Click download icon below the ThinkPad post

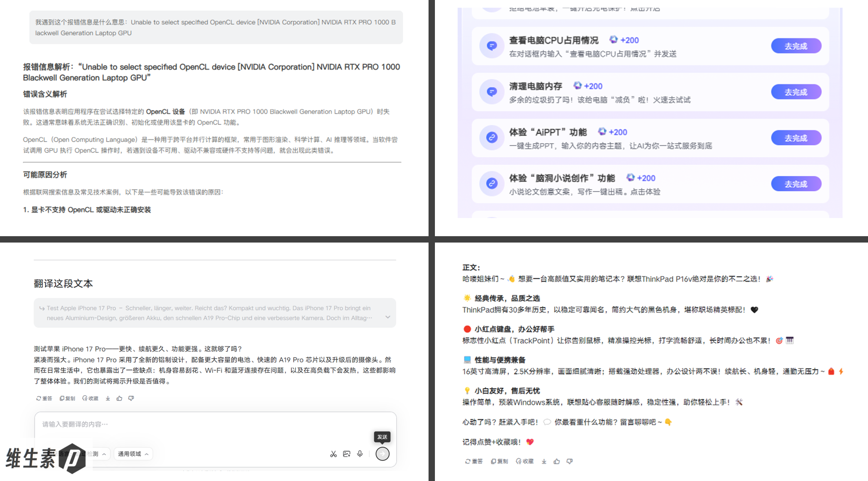544,461
